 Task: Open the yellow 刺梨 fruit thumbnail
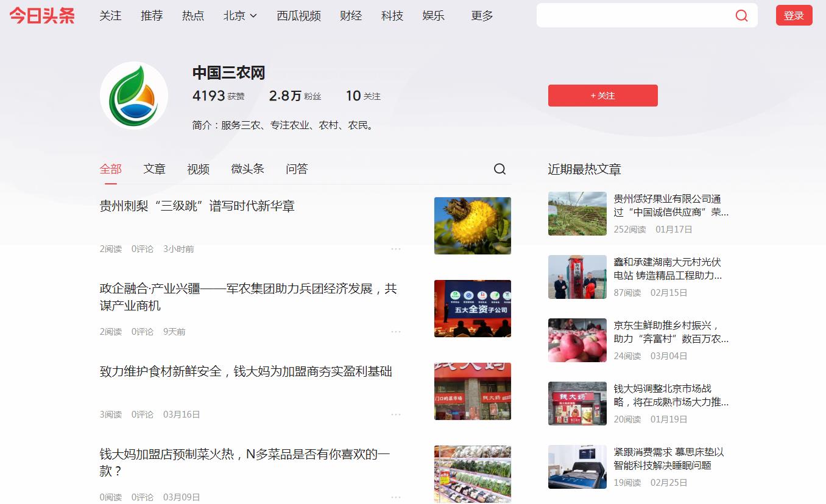473,226
